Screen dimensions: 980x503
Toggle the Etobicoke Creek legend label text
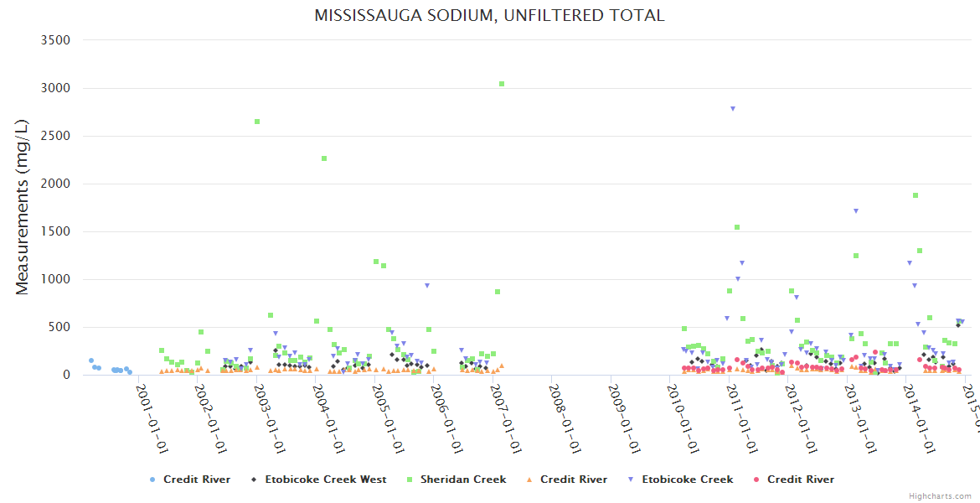[687, 480]
